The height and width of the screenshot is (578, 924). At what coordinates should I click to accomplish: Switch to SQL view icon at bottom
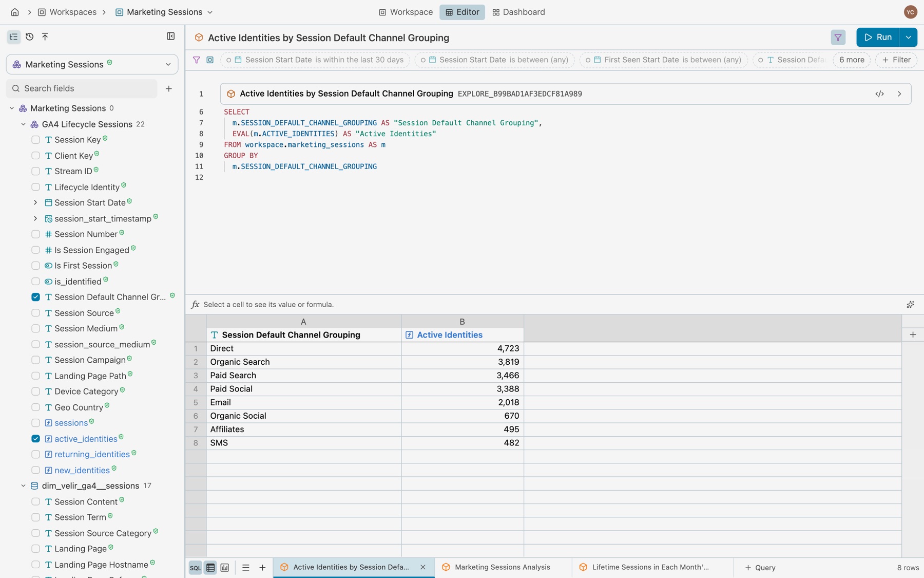[196, 567]
